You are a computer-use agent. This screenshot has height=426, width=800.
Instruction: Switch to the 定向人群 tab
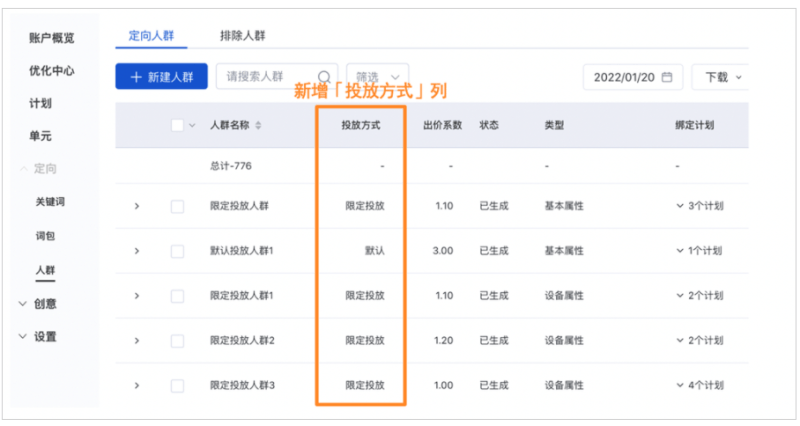151,36
